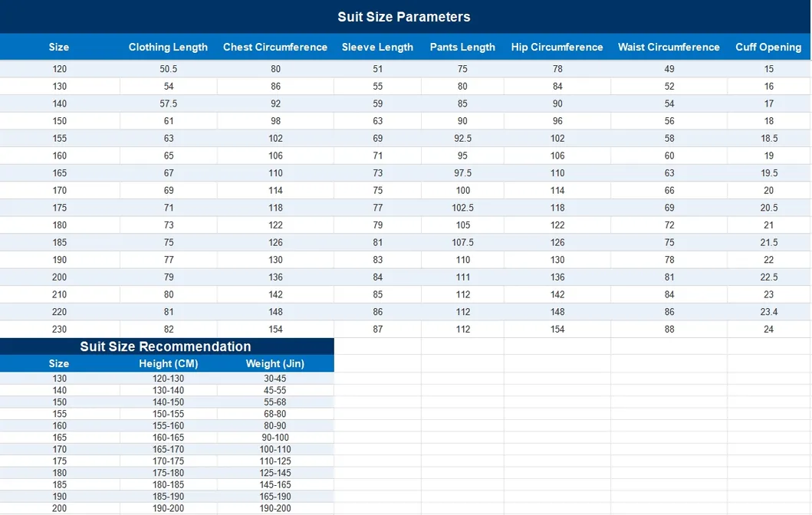Screen dimensions: 812x515
Task: Click weight range 100-110 cell
Action: tap(275, 449)
